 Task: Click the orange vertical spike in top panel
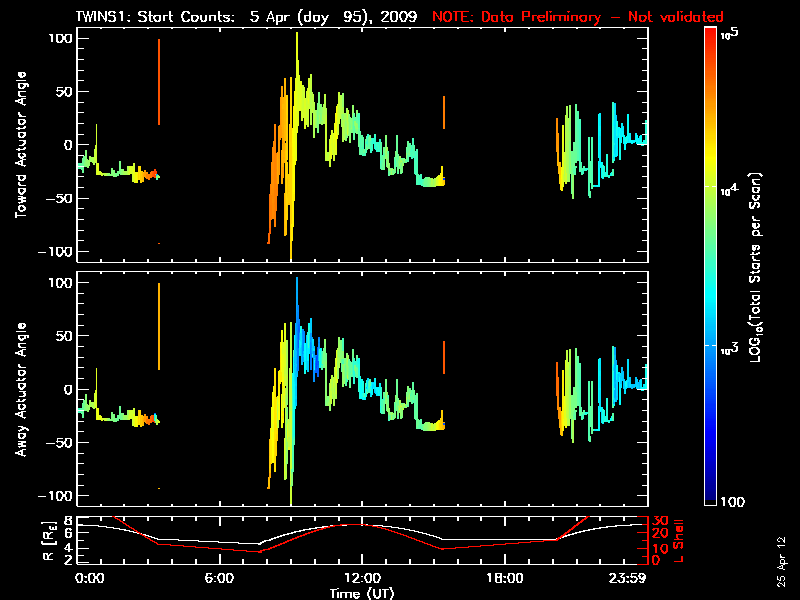tap(159, 82)
